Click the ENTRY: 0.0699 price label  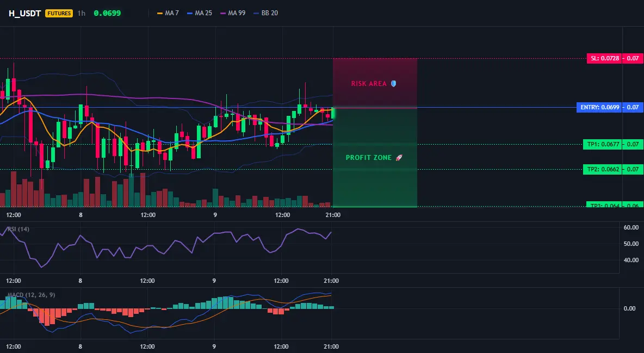pyautogui.click(x=599, y=107)
